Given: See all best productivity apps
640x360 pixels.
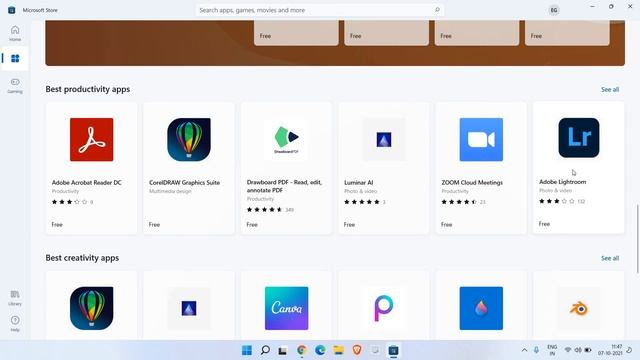Looking at the screenshot, I should pos(610,89).
